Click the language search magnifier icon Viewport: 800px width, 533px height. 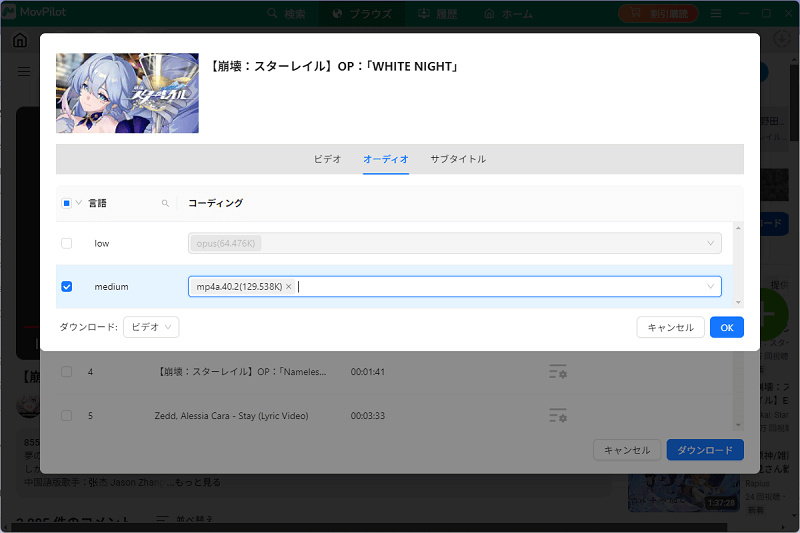(165, 203)
